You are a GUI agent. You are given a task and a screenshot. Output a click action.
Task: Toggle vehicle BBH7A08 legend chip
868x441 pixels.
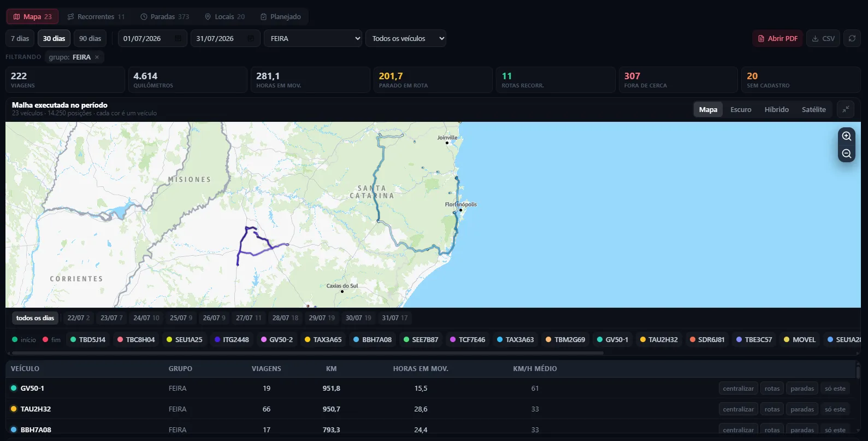(373, 339)
